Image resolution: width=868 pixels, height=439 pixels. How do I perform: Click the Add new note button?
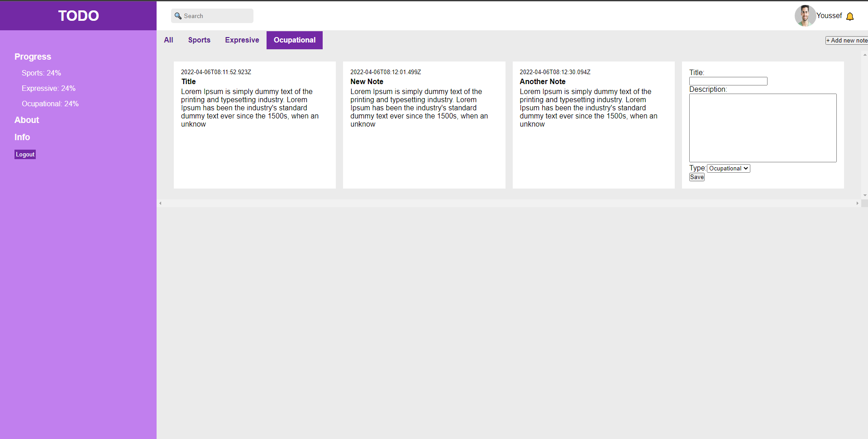846,40
